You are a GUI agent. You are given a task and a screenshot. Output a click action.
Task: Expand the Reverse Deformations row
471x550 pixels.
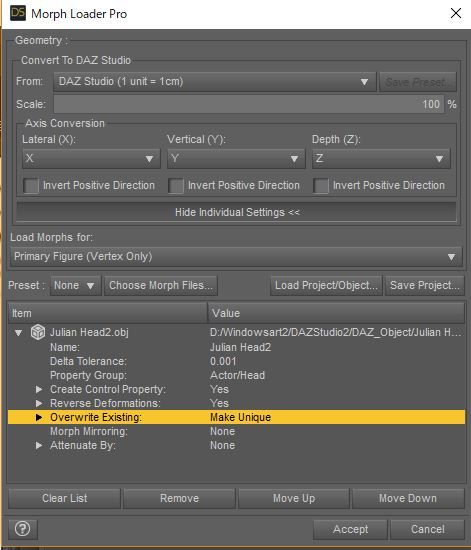pyautogui.click(x=39, y=403)
